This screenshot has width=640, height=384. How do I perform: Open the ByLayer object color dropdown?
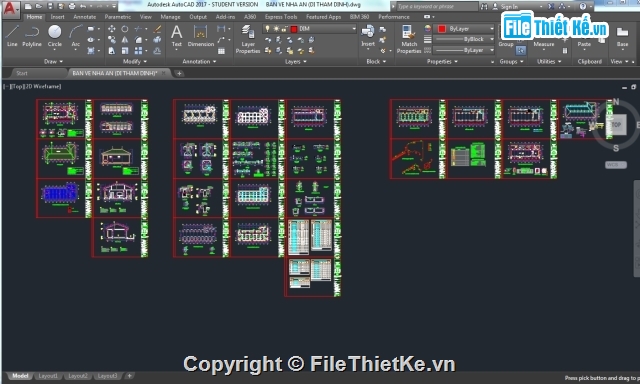(466, 29)
